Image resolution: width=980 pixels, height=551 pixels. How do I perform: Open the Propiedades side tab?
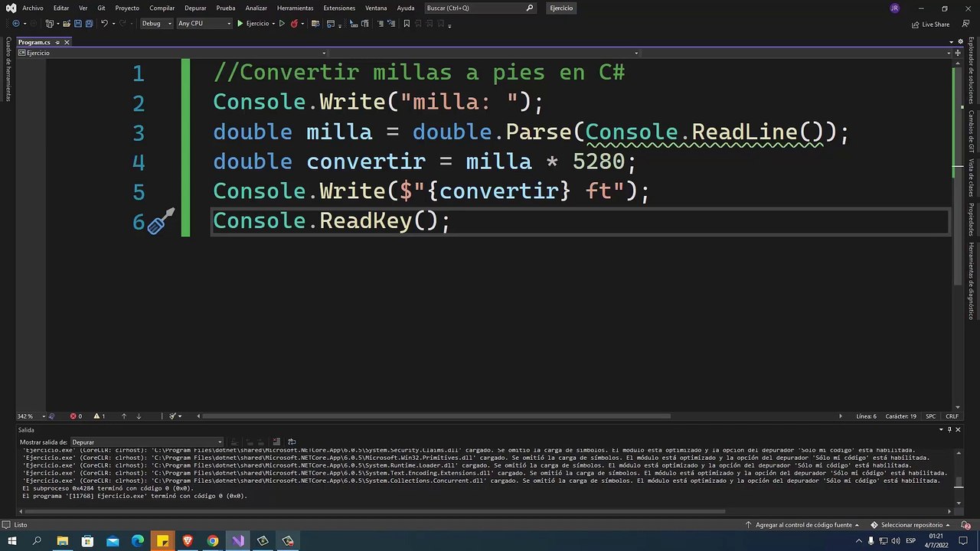pos(971,220)
